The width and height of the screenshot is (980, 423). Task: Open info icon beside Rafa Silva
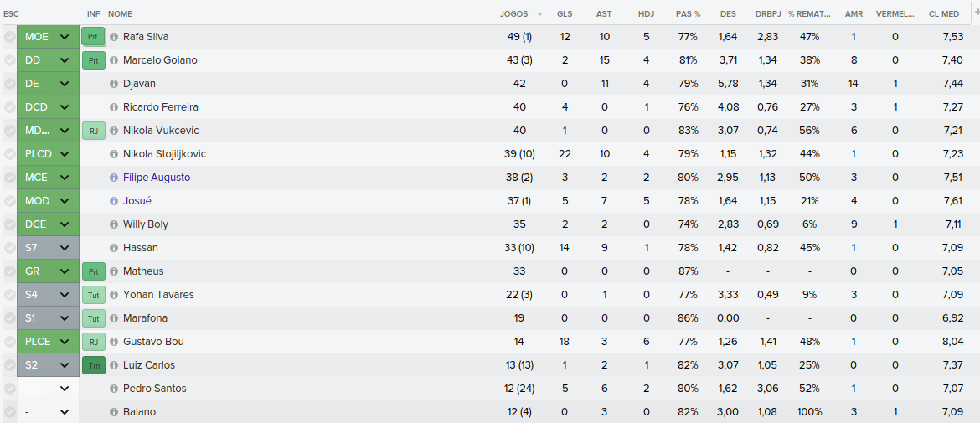click(x=114, y=37)
